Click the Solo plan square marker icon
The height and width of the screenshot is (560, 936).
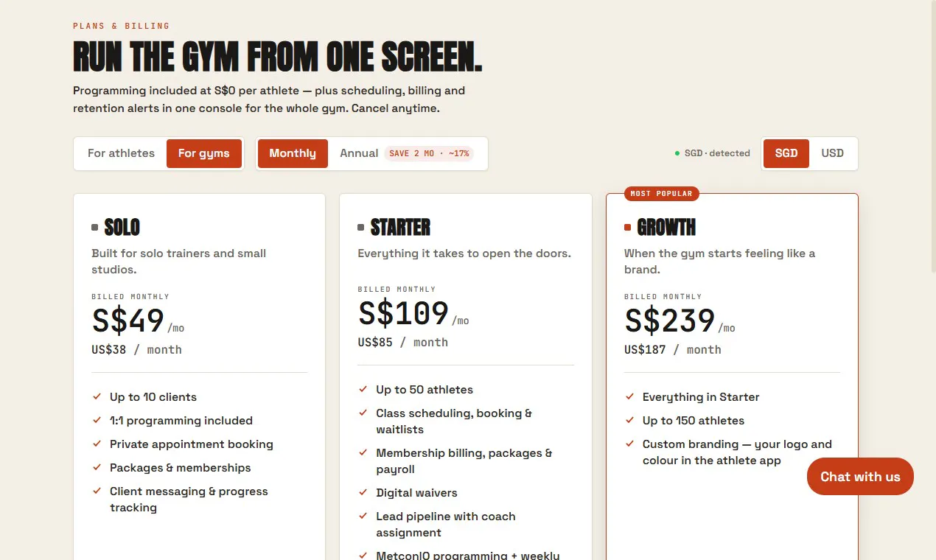click(95, 227)
